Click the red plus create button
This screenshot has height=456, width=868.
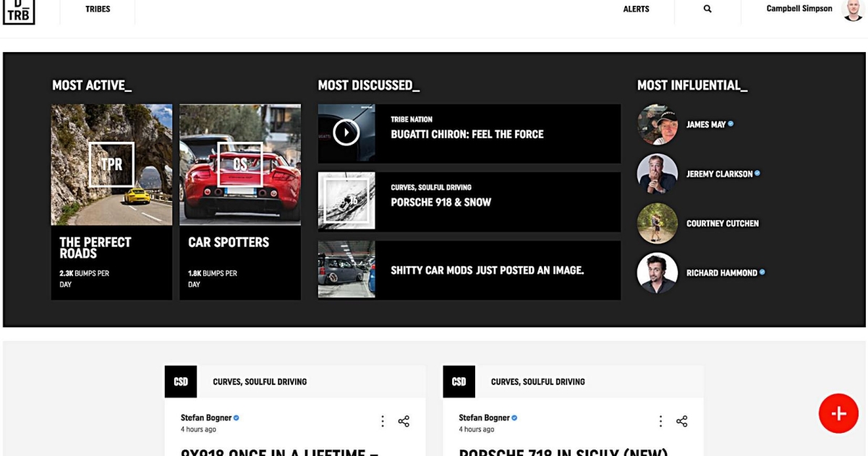click(838, 413)
